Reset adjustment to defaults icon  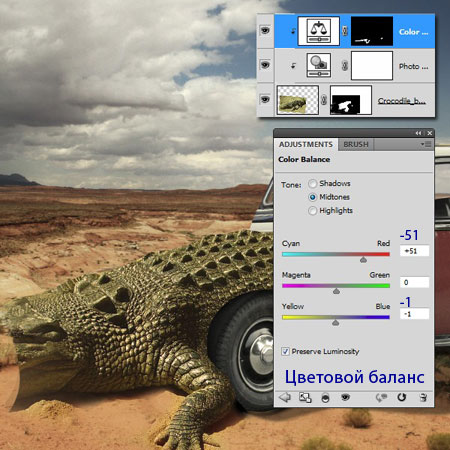(x=402, y=397)
